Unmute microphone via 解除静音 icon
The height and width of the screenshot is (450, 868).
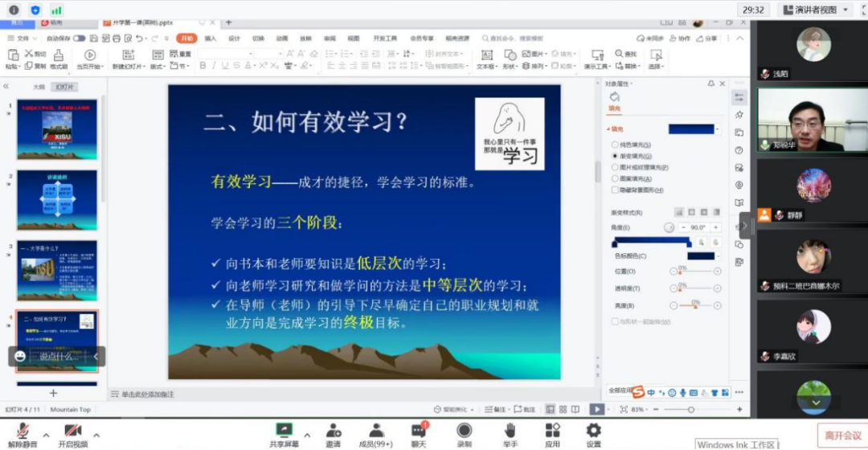point(23,431)
